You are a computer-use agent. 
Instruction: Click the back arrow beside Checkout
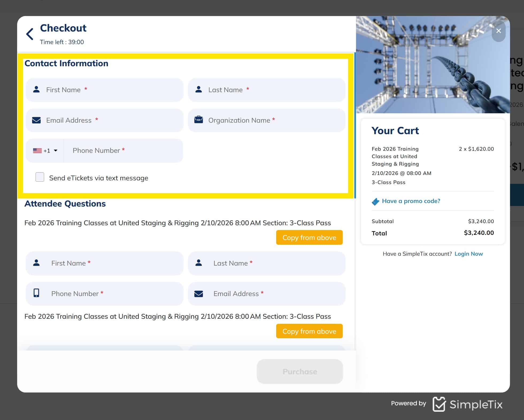pos(30,34)
